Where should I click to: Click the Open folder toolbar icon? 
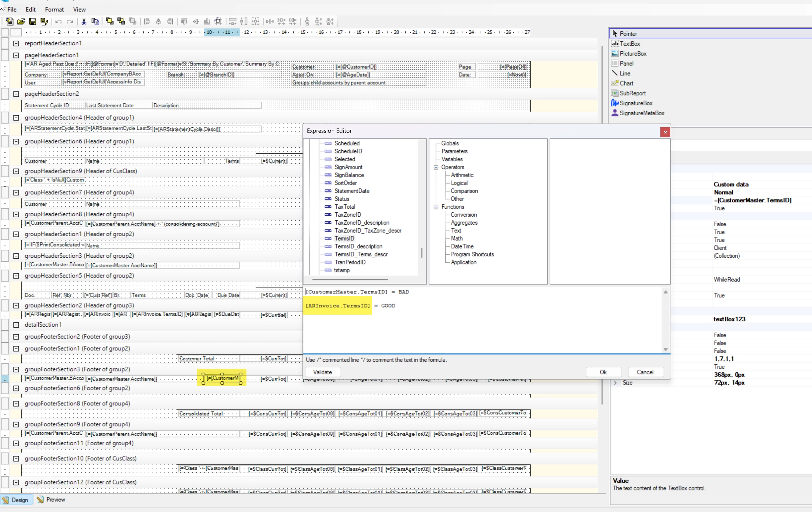click(21, 21)
